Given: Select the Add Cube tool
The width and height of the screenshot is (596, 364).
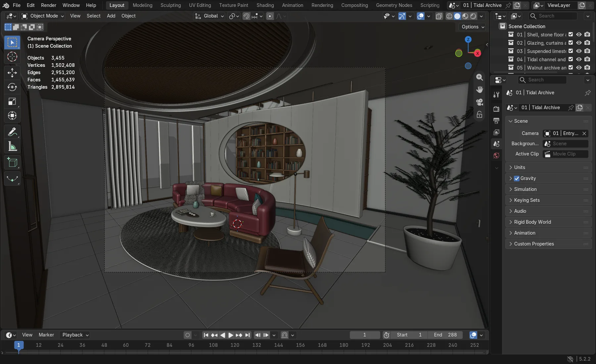Looking at the screenshot, I should click(12, 162).
